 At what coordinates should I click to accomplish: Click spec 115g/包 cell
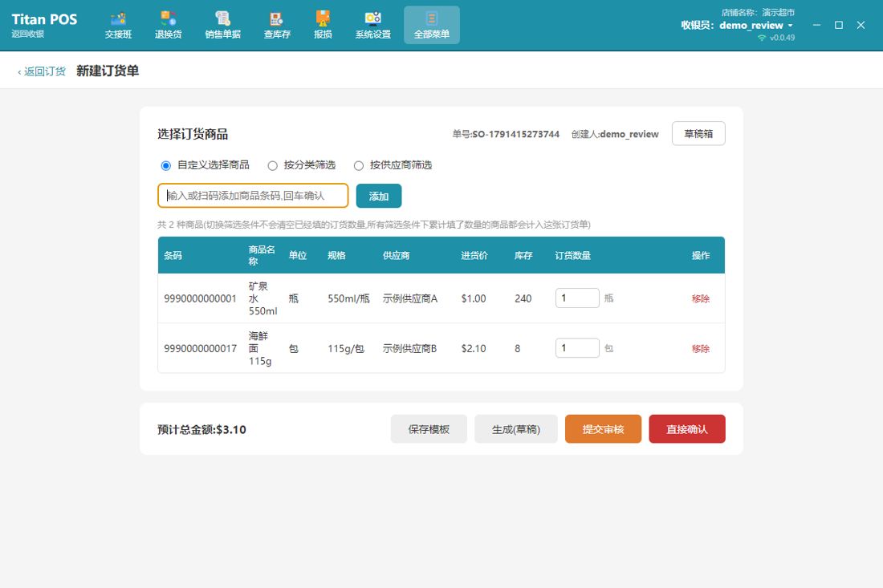pyautogui.click(x=346, y=348)
